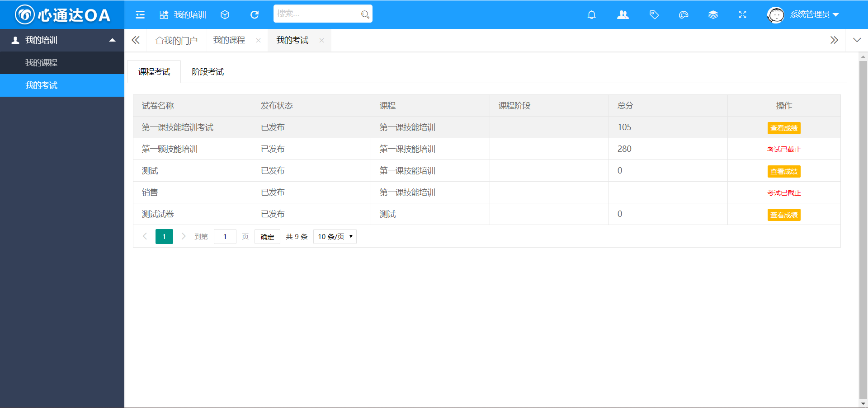This screenshot has width=868, height=408.
Task: Click the scrollbar up arrow
Action: click(863, 56)
